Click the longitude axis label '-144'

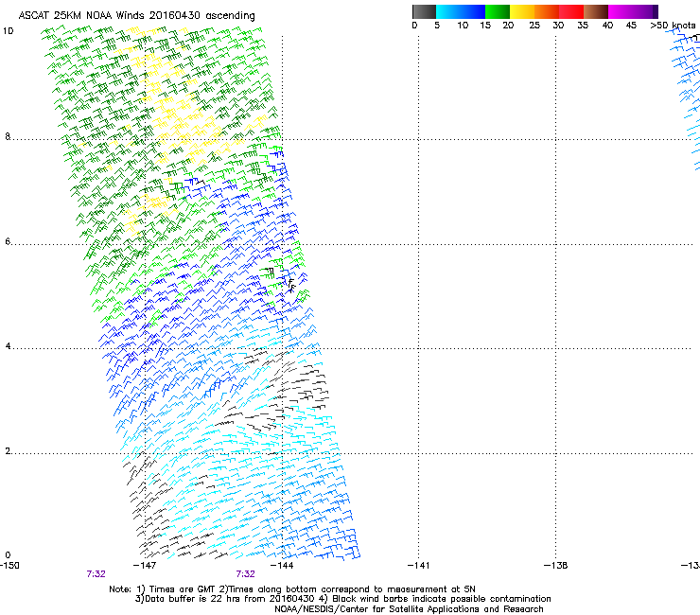pos(282,566)
